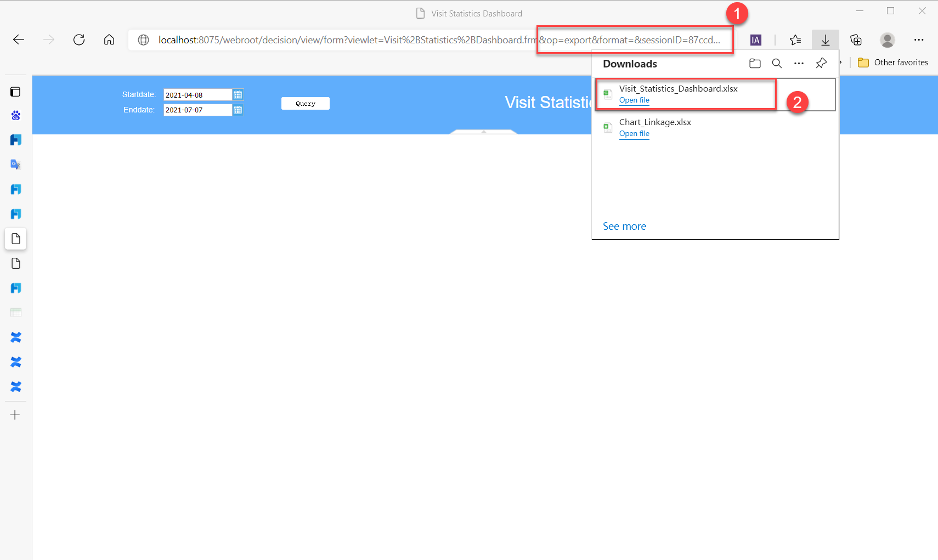Screen dimensions: 938x560
Task: Open the calendar picker for Enddate
Action: pyautogui.click(x=238, y=110)
